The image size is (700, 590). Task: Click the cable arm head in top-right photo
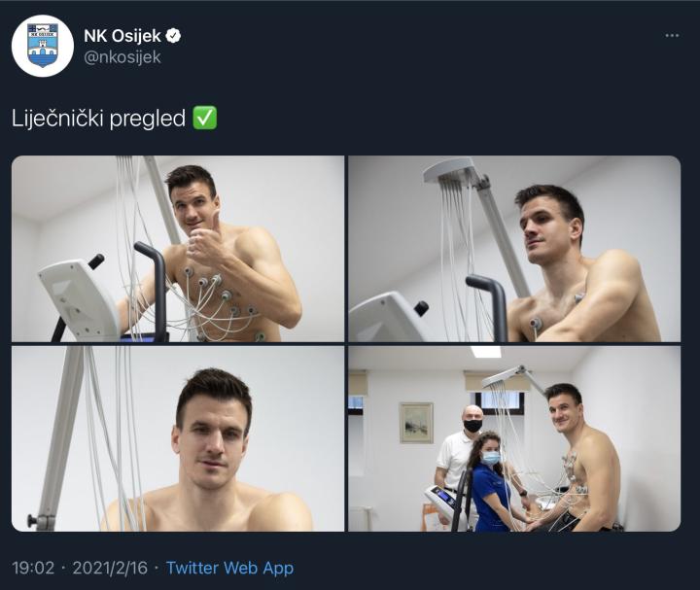point(450,170)
